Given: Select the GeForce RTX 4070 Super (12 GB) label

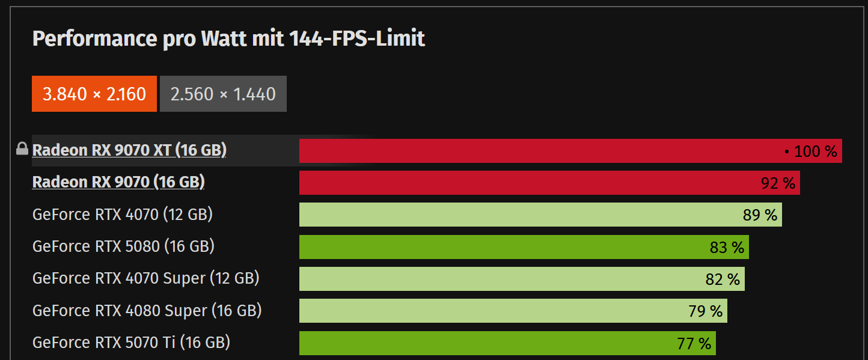Looking at the screenshot, I should tap(146, 278).
